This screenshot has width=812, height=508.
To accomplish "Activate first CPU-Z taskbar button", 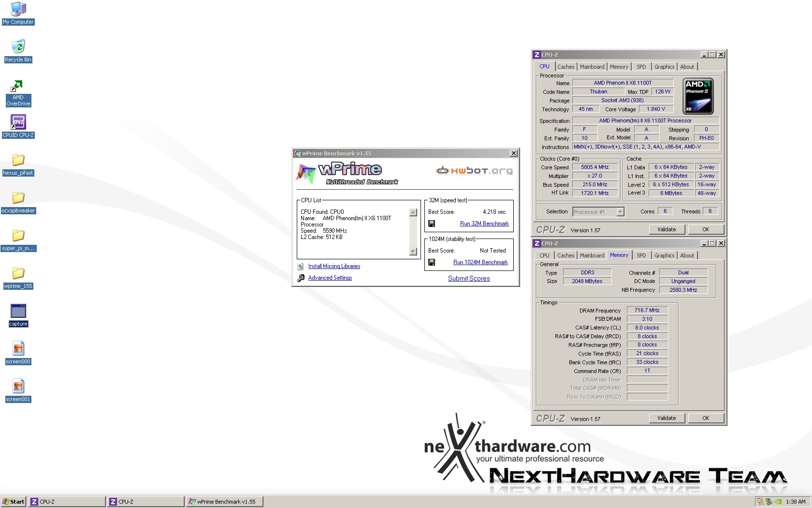I will pos(67,502).
